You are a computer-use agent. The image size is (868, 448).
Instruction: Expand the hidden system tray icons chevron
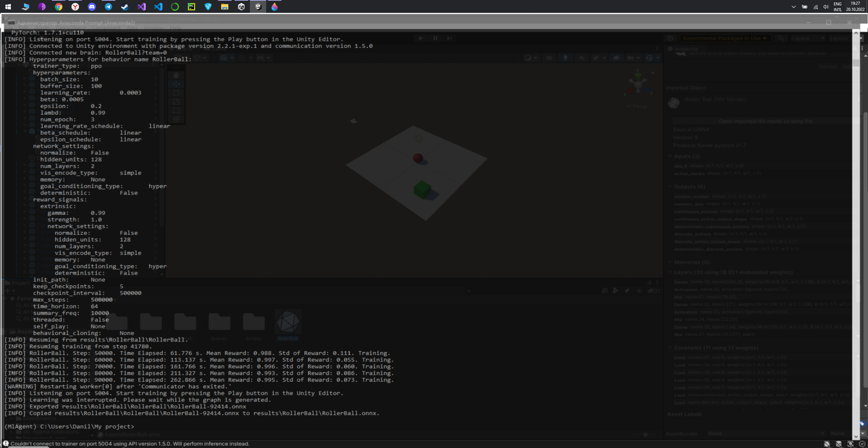[x=793, y=6]
